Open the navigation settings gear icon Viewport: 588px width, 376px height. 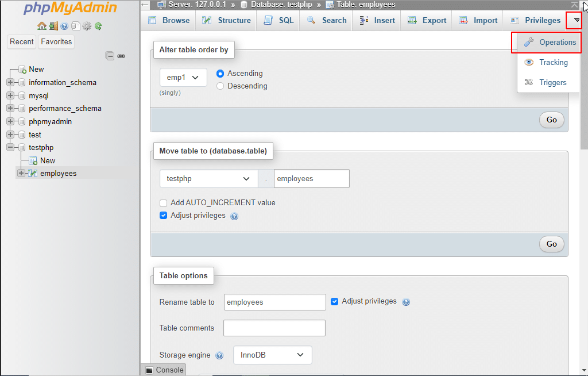(87, 26)
